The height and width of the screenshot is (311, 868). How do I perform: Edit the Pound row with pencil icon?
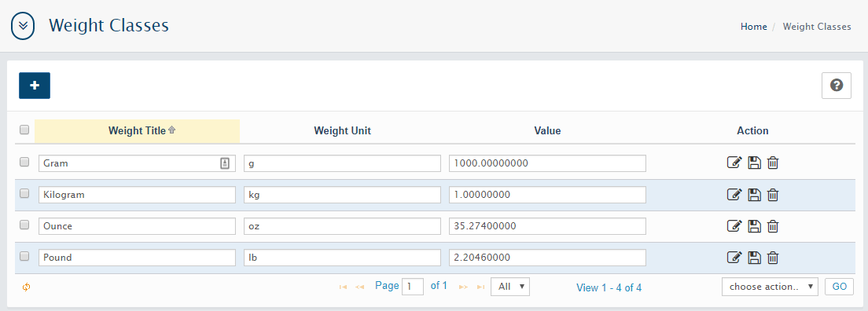pos(734,258)
